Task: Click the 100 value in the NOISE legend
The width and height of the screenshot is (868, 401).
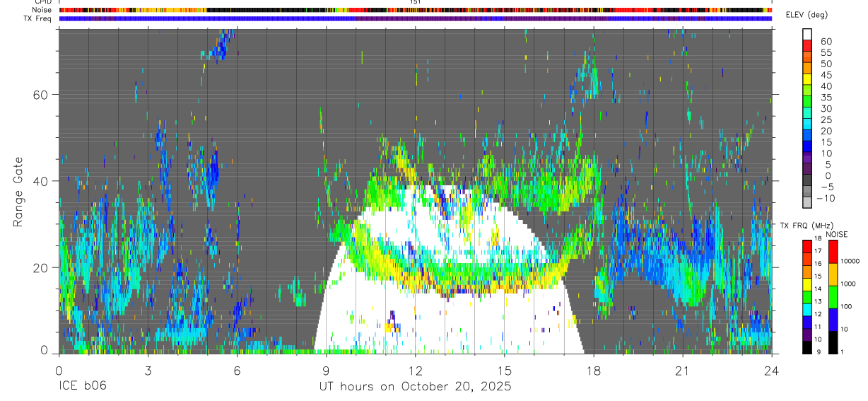Action: tap(846, 306)
